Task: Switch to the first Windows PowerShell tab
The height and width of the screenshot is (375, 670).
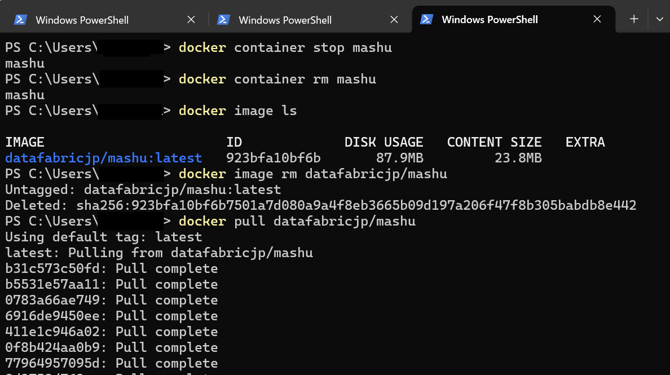Action: pos(104,20)
